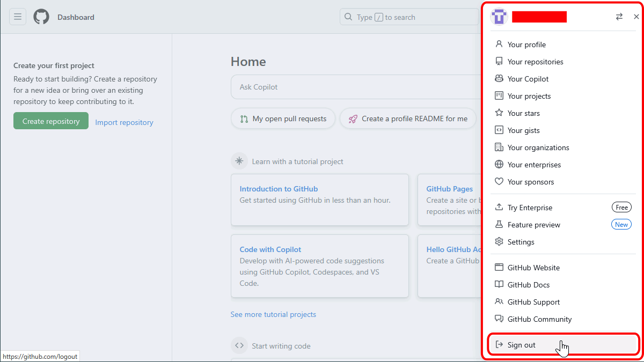Click the Dashboard title in header
The image size is (644, 362).
[76, 17]
